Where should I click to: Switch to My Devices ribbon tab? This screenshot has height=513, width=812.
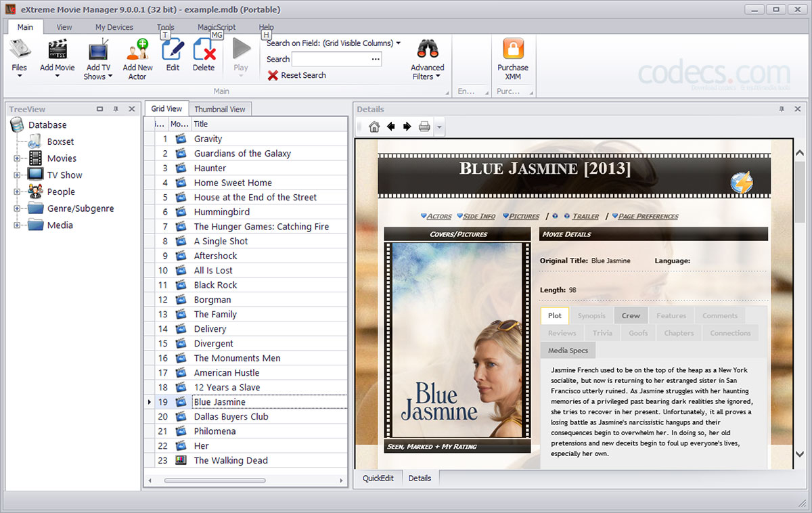114,27
